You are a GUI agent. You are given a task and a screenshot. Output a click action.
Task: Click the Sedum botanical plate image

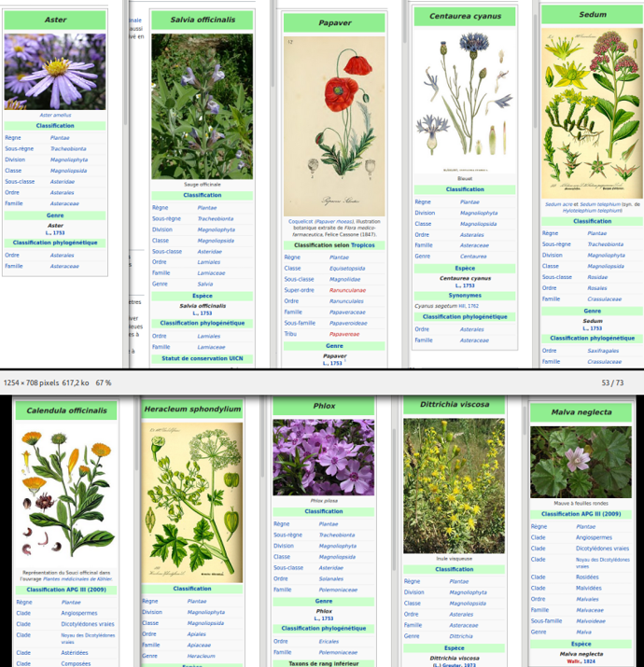click(592, 111)
